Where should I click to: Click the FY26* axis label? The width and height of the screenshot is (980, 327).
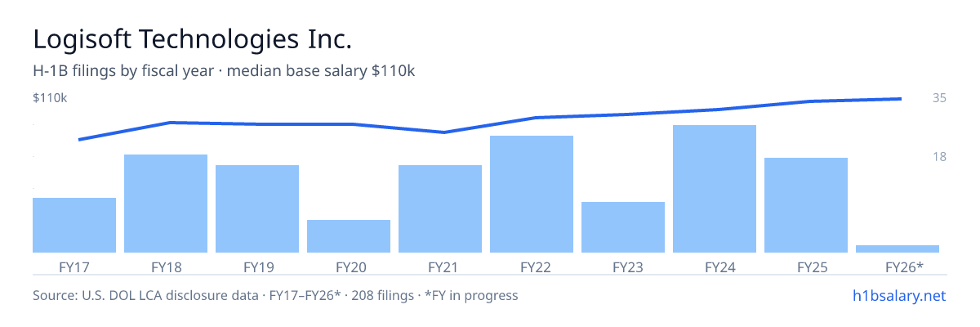pyautogui.click(x=904, y=267)
